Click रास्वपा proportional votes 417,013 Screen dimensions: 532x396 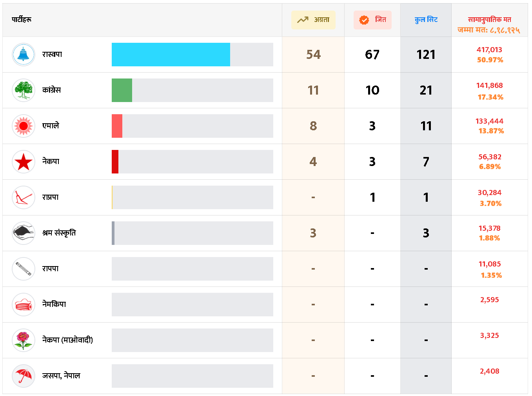click(x=489, y=50)
